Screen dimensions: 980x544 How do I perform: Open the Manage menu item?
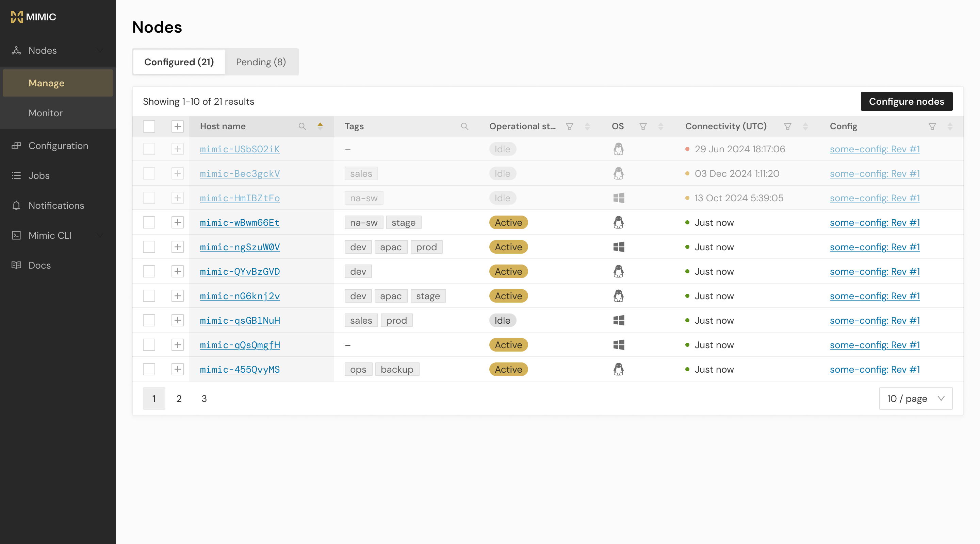58,83
